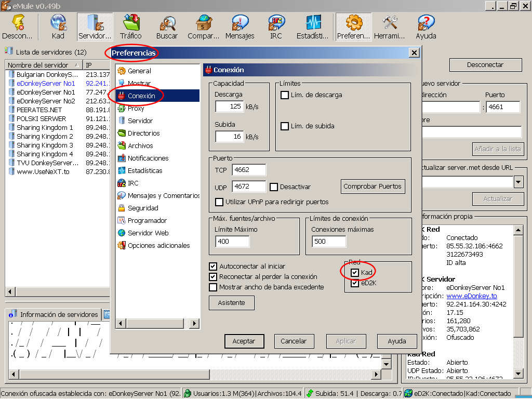The height and width of the screenshot is (399, 532).
Task: Open the IRC toolbar icon
Action: 276,27
